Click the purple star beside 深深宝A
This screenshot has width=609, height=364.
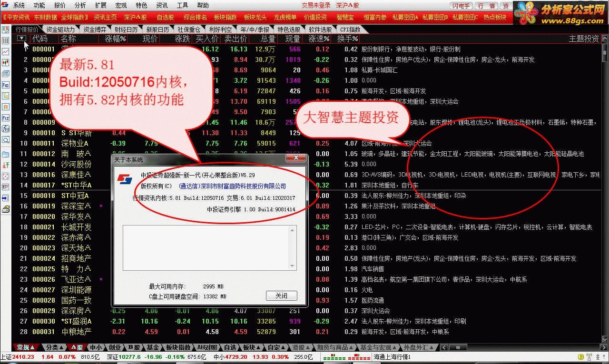pos(101,206)
